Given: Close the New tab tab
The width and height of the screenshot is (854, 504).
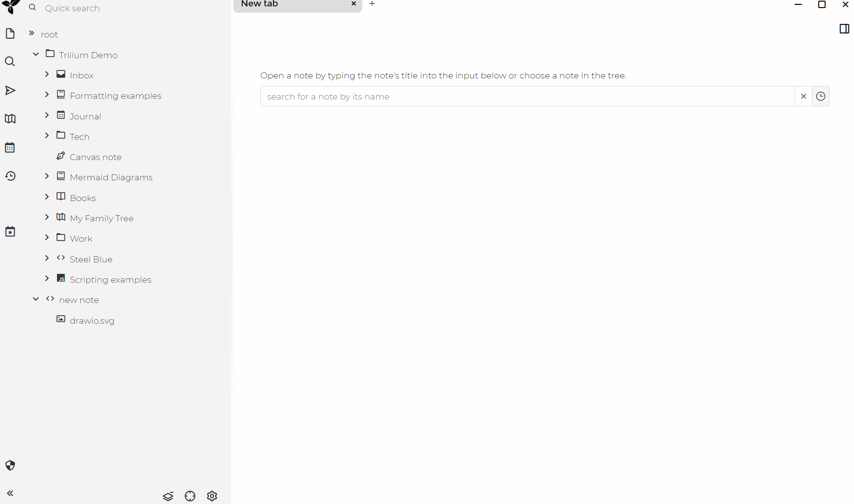Looking at the screenshot, I should tap(353, 4).
